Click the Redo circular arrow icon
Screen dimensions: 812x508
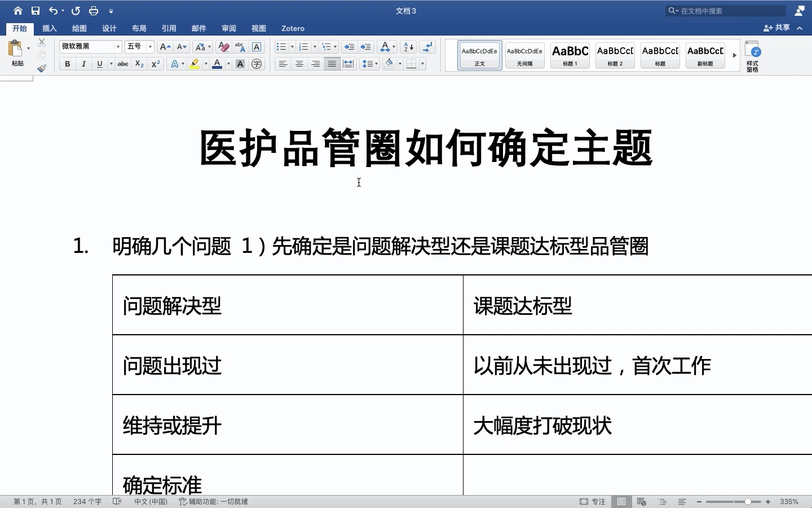coord(76,11)
